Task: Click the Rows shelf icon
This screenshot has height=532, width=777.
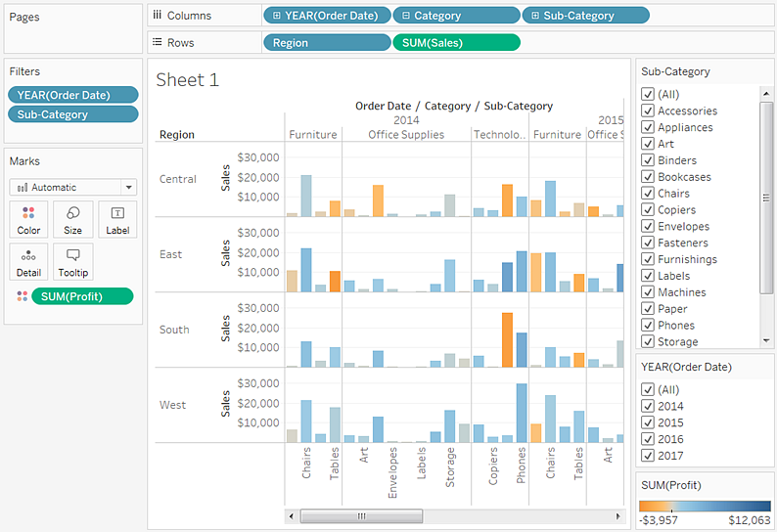Action: [157, 42]
